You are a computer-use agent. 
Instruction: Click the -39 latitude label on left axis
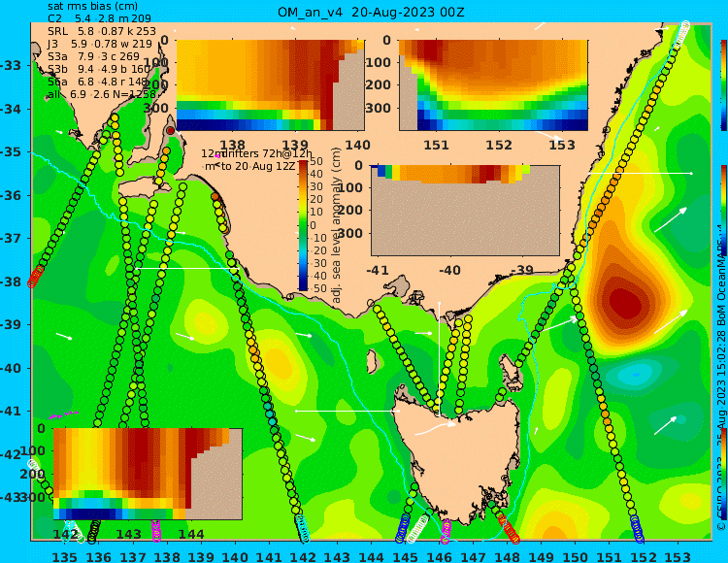click(x=11, y=325)
